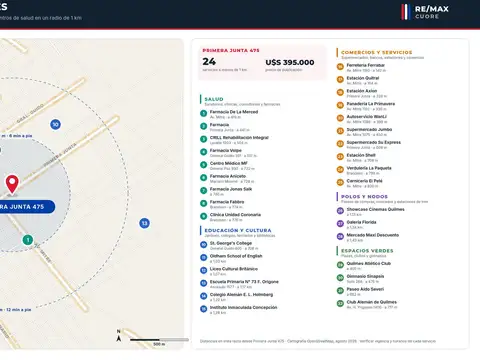Click the 'COMERCIOS Y SERVICIOS' section heading
Screen dimensions: 480x360
377,52
